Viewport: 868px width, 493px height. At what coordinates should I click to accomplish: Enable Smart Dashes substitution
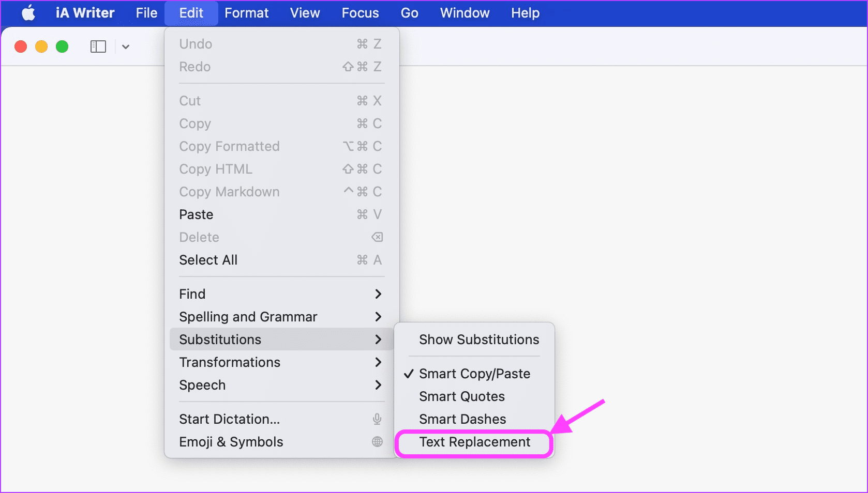pyautogui.click(x=474, y=419)
